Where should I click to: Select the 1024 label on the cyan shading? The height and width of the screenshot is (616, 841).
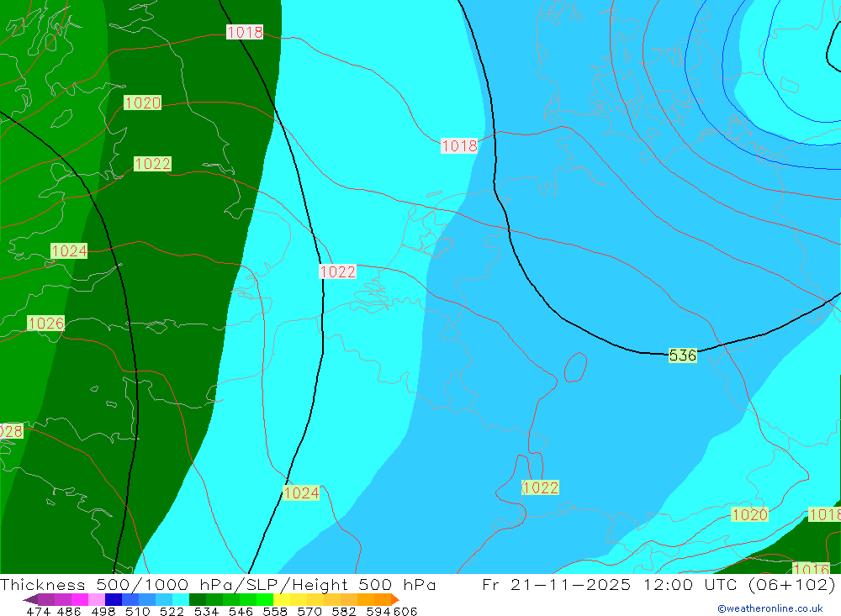(301, 493)
